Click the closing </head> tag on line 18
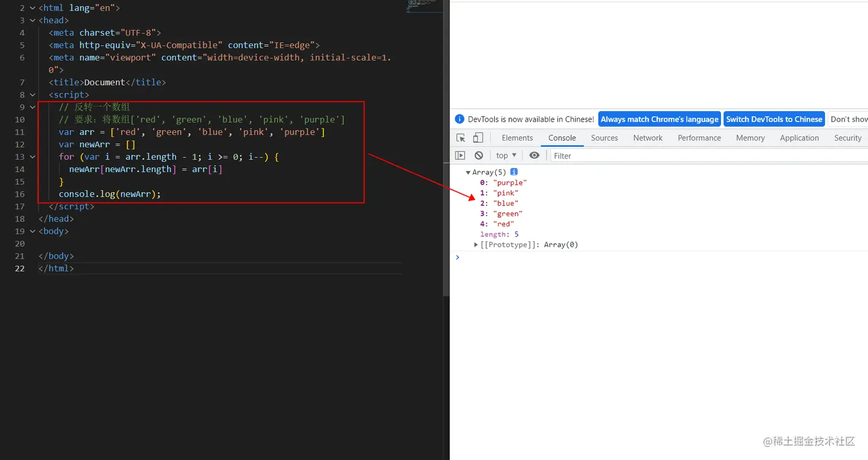Viewport: 868px width, 460px height. coord(56,219)
